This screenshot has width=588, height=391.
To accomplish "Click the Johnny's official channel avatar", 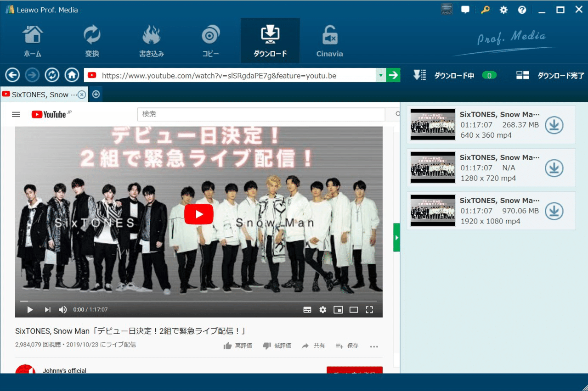I will pyautogui.click(x=25, y=369).
